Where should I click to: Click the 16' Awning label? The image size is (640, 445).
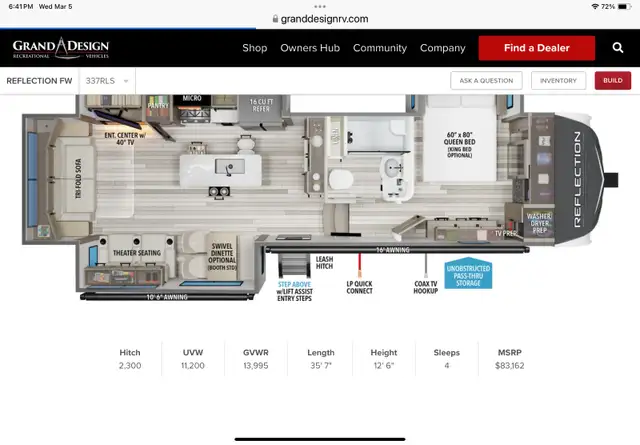point(393,250)
